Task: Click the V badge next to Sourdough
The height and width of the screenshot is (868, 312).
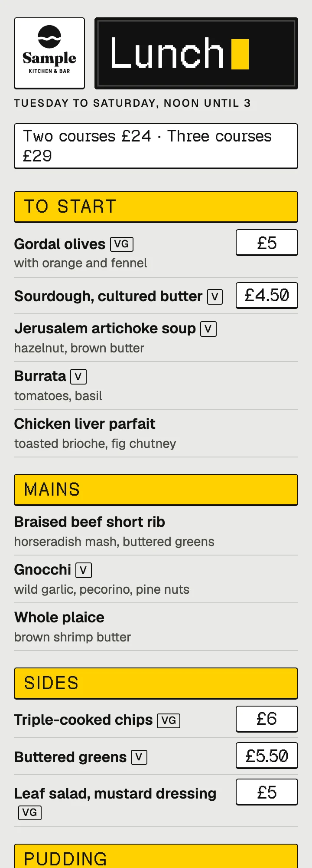Action: tap(215, 297)
